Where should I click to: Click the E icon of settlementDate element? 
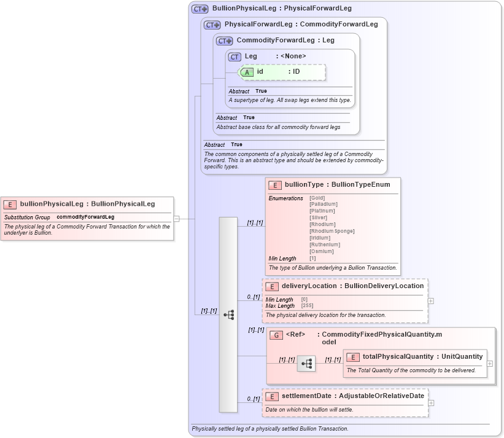point(272,396)
